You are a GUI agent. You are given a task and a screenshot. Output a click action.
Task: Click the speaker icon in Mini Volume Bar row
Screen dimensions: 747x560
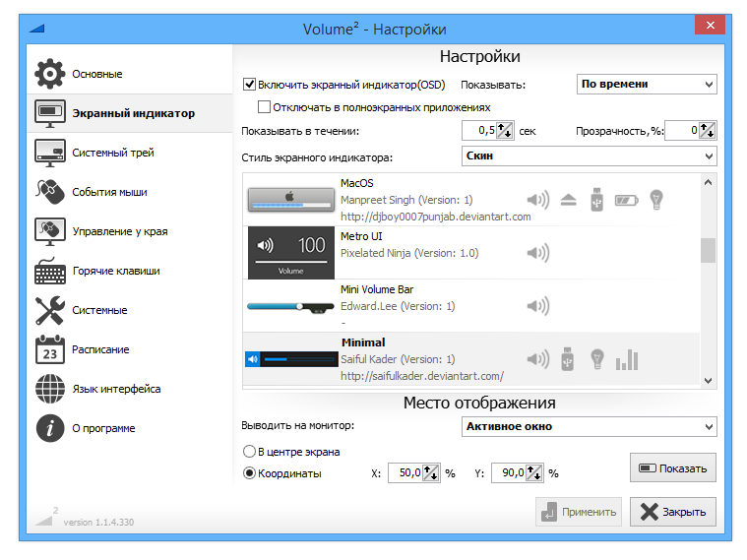click(538, 305)
